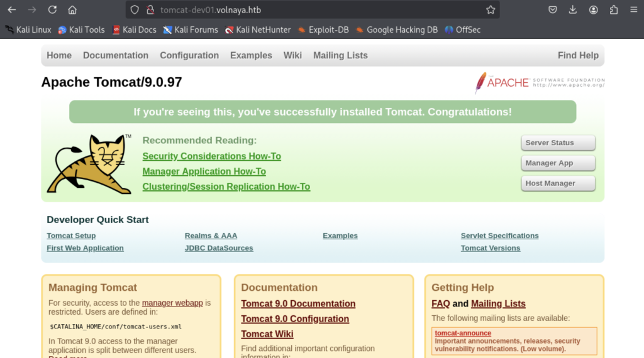The image size is (644, 358).
Task: Open Kali NetHunter bookmark
Action: (258, 30)
